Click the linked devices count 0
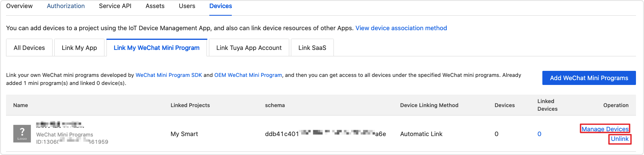Screen dimensions: 644x155 (539, 134)
